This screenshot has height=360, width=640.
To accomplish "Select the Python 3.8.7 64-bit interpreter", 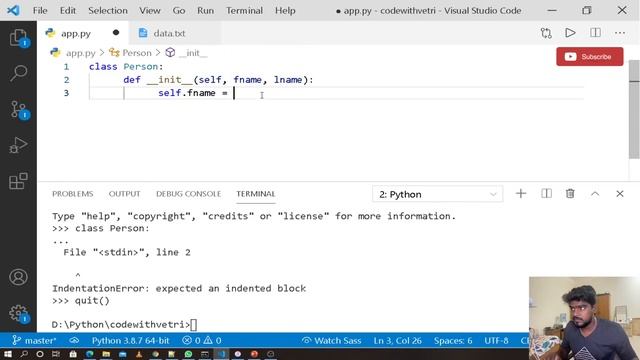I will point(130,340).
